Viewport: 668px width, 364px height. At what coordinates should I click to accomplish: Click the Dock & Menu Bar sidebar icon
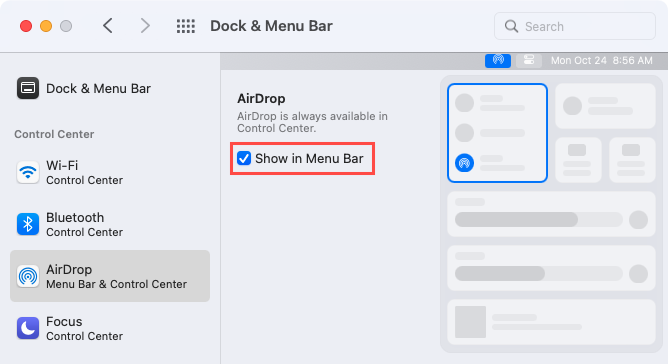28,88
